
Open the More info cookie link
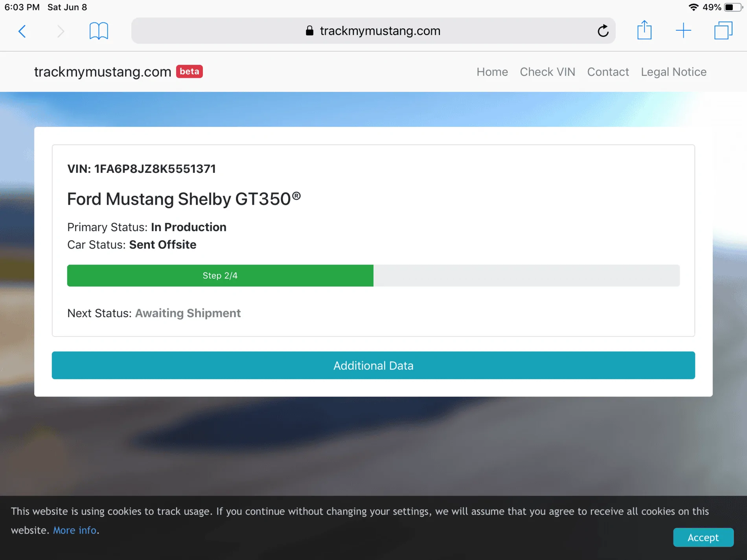(x=75, y=530)
